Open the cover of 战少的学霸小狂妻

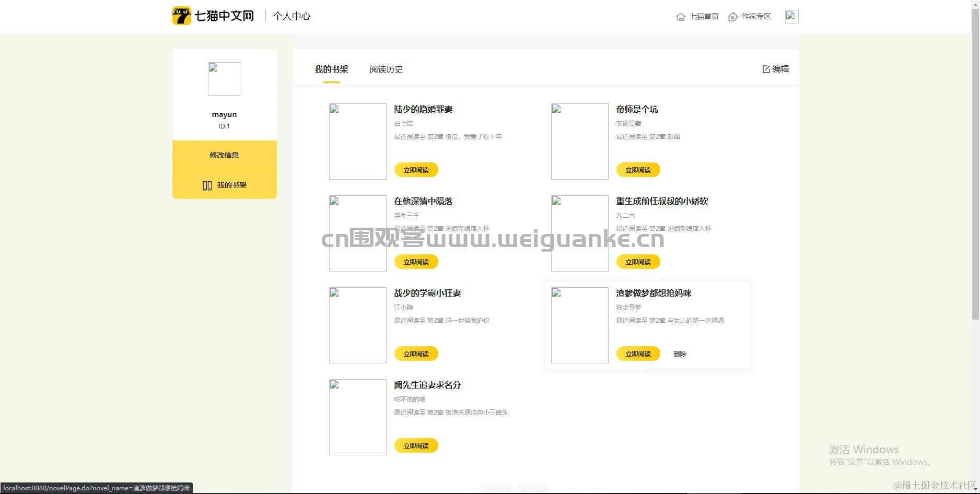[x=358, y=325]
